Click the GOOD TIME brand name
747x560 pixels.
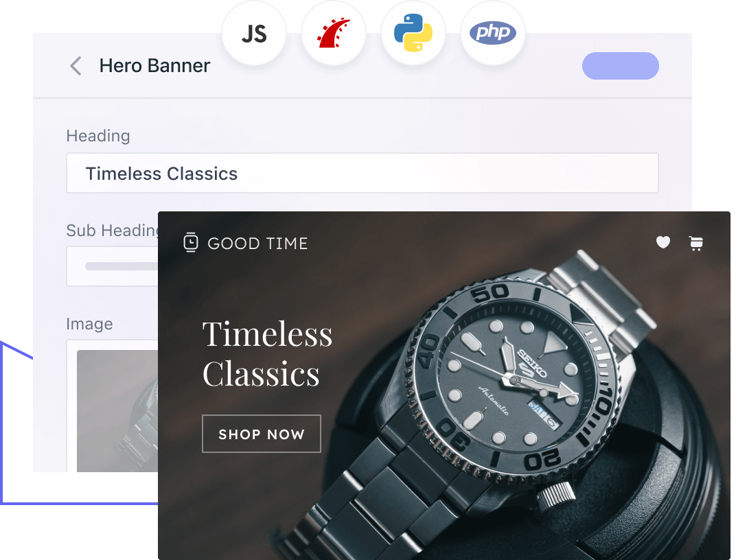click(x=257, y=244)
